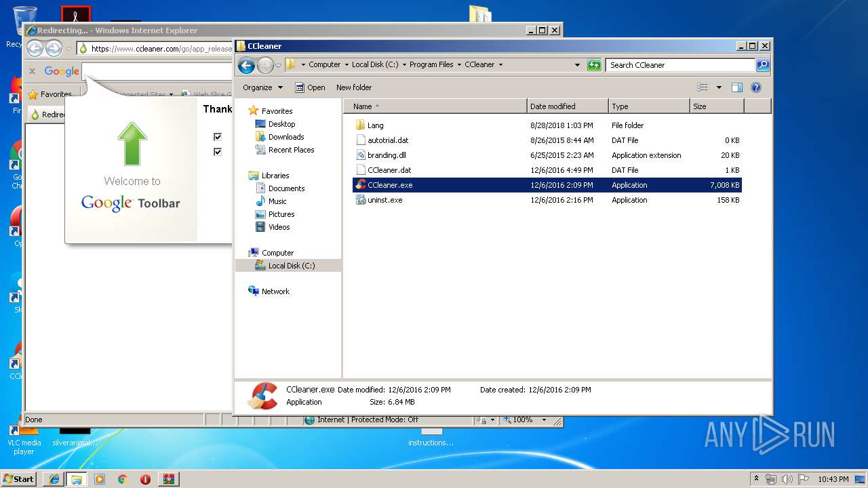Image resolution: width=868 pixels, height=488 pixels.
Task: Open Windows Media Player from taskbar
Action: point(100,479)
